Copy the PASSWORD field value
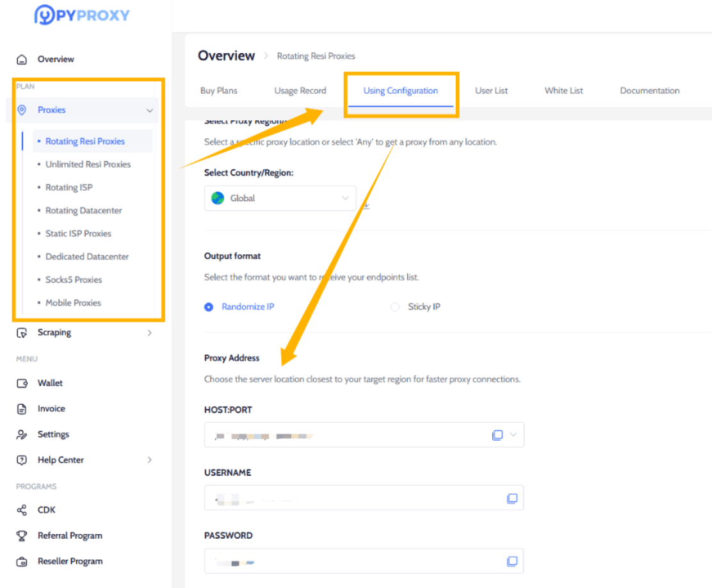Screen dimensions: 712x588 pyautogui.click(x=512, y=562)
